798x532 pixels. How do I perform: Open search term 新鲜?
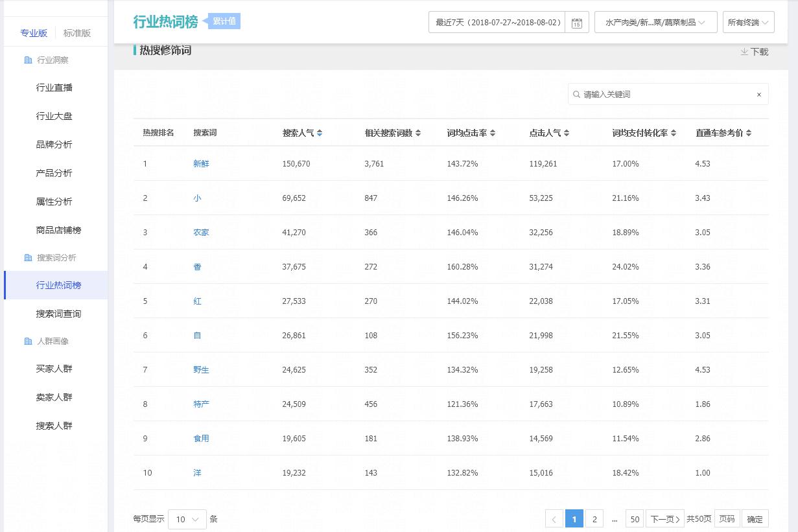coord(201,164)
